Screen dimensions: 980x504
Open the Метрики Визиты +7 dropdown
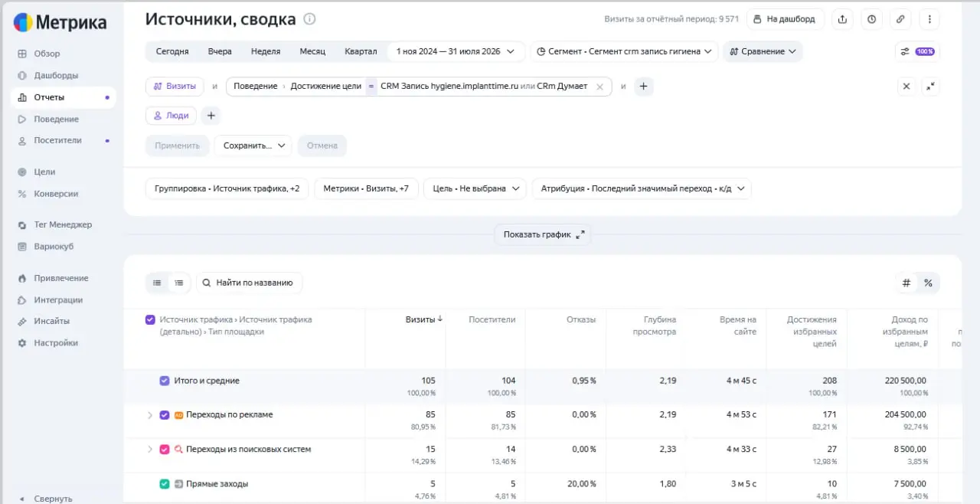pos(366,188)
